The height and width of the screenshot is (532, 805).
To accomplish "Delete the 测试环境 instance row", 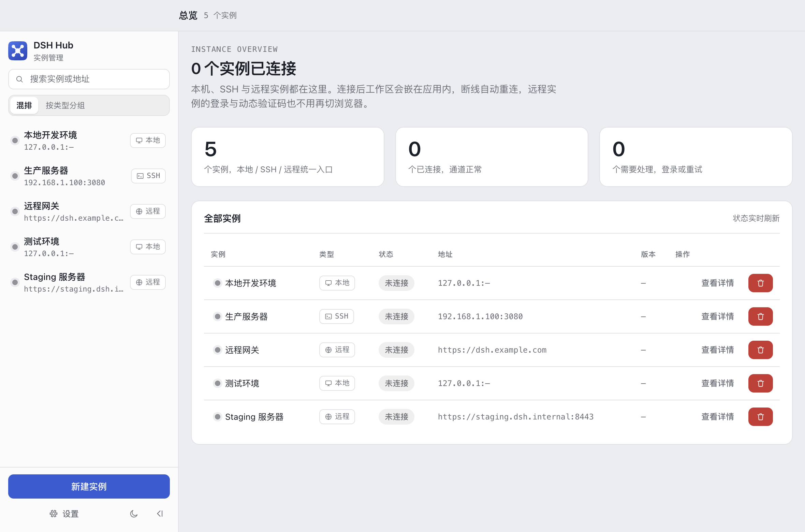I will click(x=760, y=383).
